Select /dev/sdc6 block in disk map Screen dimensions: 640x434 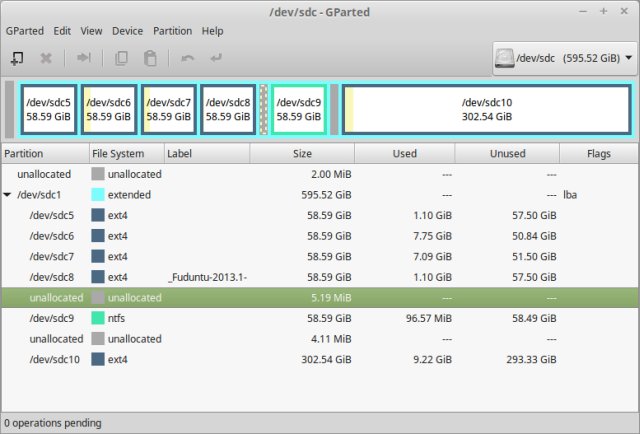pos(109,109)
